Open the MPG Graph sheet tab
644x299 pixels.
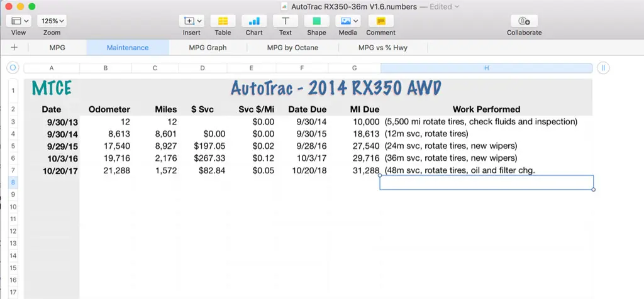(x=208, y=48)
